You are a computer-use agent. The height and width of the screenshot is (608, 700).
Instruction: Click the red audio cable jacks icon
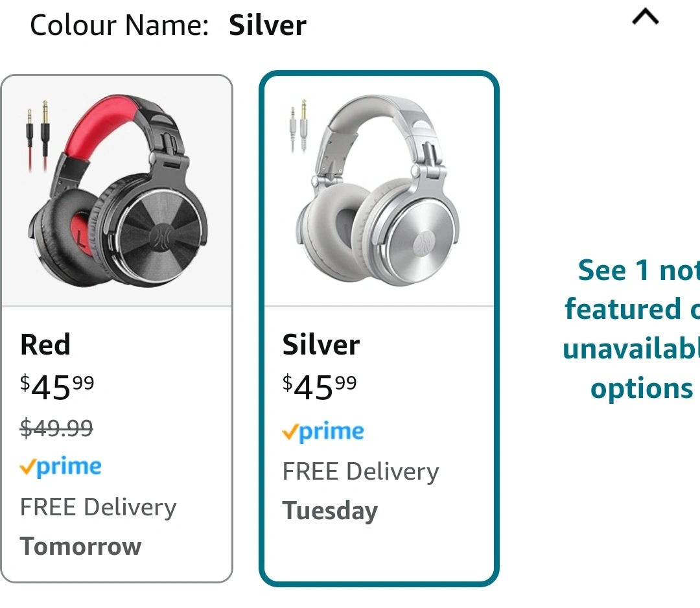coord(38,135)
